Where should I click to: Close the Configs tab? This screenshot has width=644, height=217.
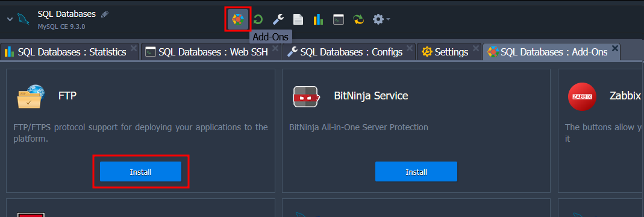coord(410,48)
